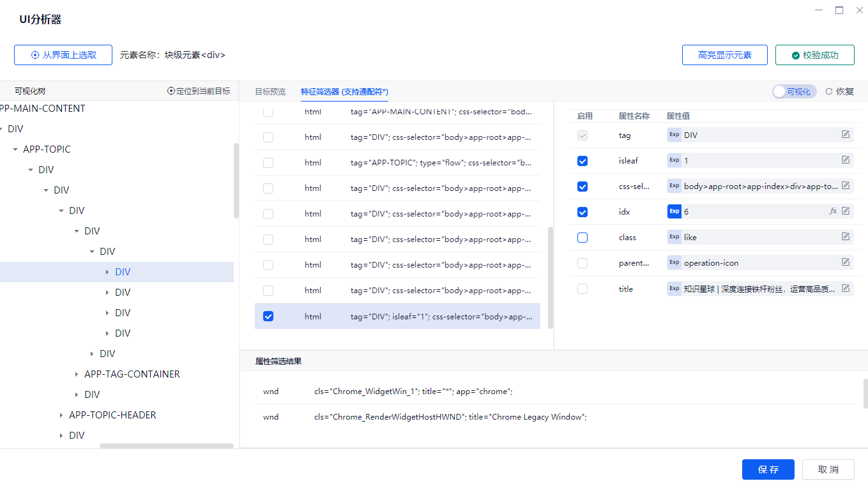This screenshot has height=488, width=868.
Task: Click the Exp badge in the parent row
Action: [674, 263]
